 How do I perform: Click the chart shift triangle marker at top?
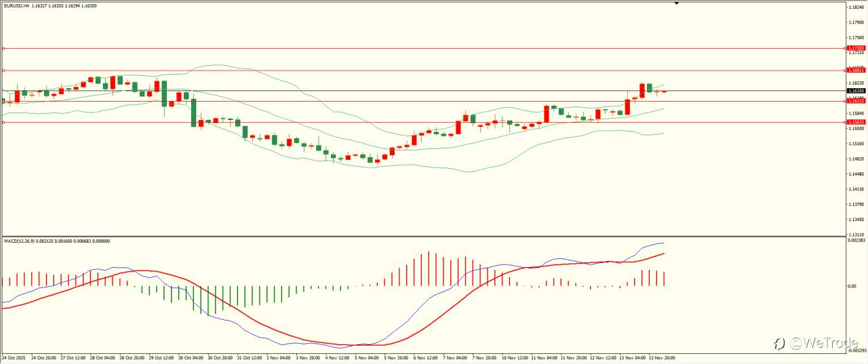click(676, 3)
